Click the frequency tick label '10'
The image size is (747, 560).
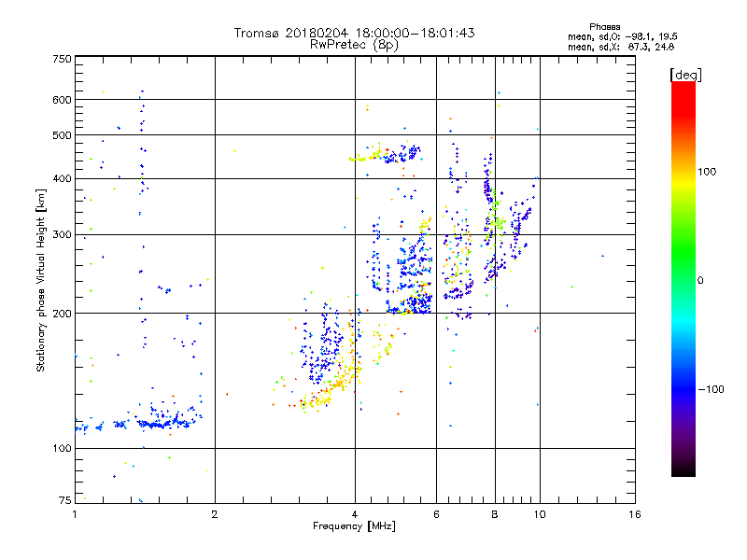[x=540, y=514]
